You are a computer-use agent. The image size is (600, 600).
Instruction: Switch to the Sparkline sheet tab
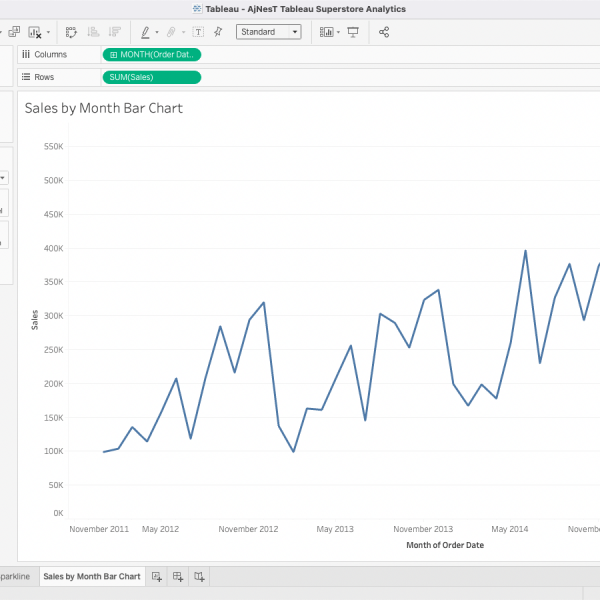pos(15,577)
